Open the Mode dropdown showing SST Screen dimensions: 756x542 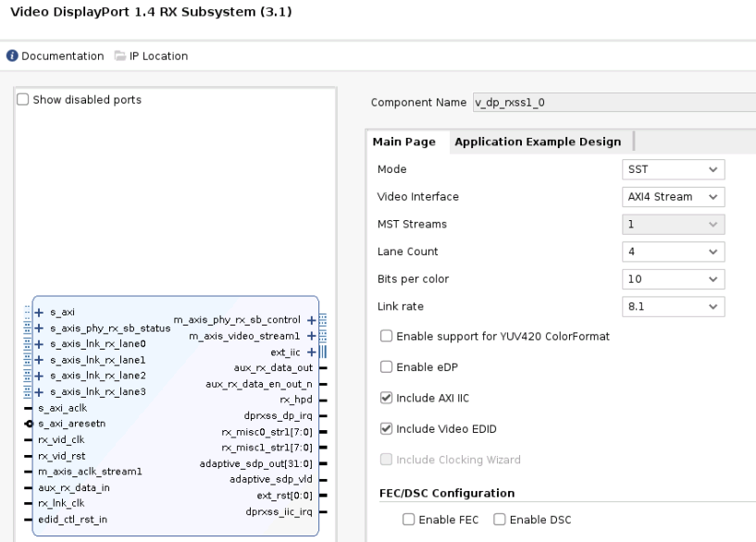(x=673, y=169)
